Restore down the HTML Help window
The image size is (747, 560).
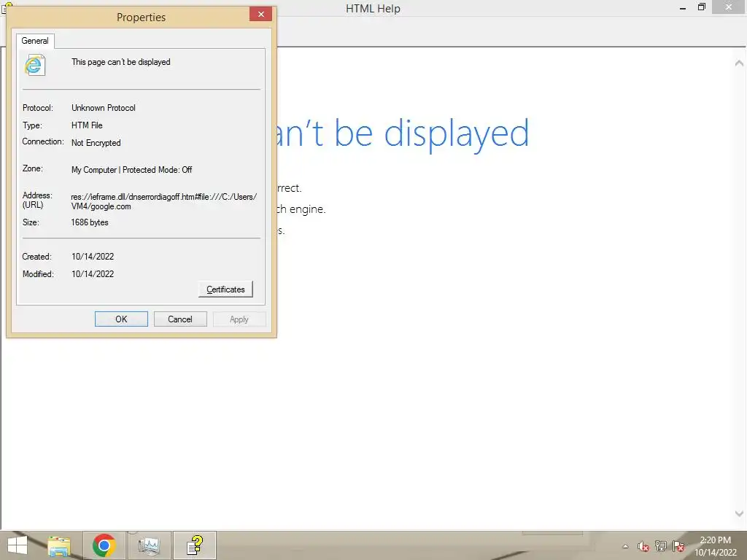[701, 7]
